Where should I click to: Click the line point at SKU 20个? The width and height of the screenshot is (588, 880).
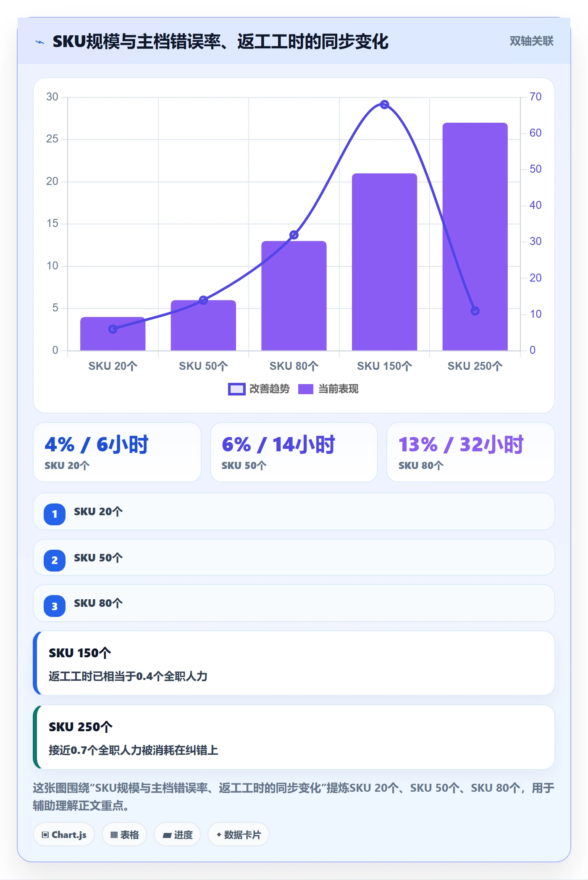[x=113, y=329]
